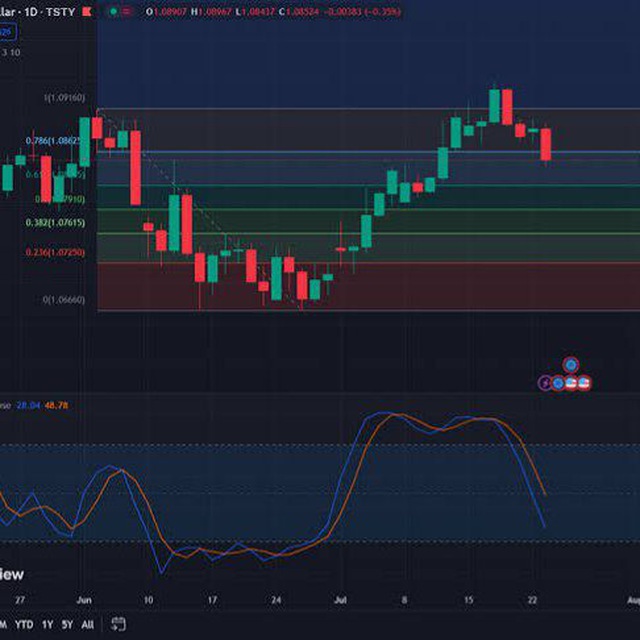Click the 22 date on time axis
640x640 pixels.
[532, 600]
